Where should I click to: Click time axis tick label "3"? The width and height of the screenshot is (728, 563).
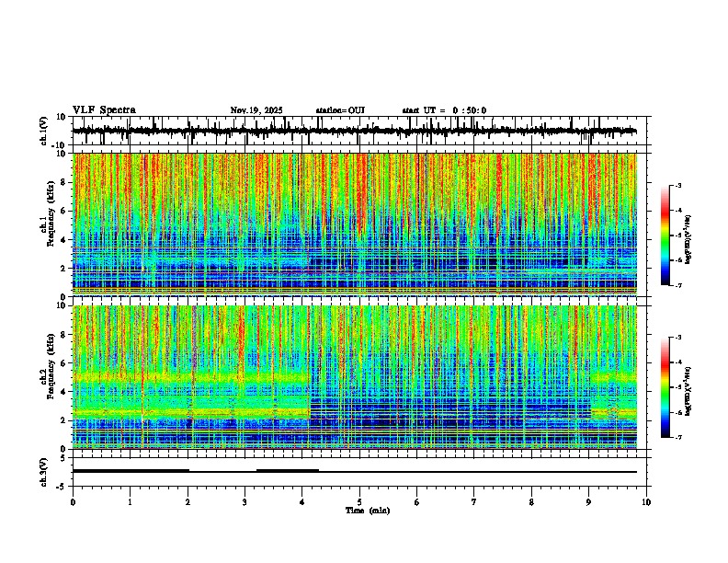[245, 502]
